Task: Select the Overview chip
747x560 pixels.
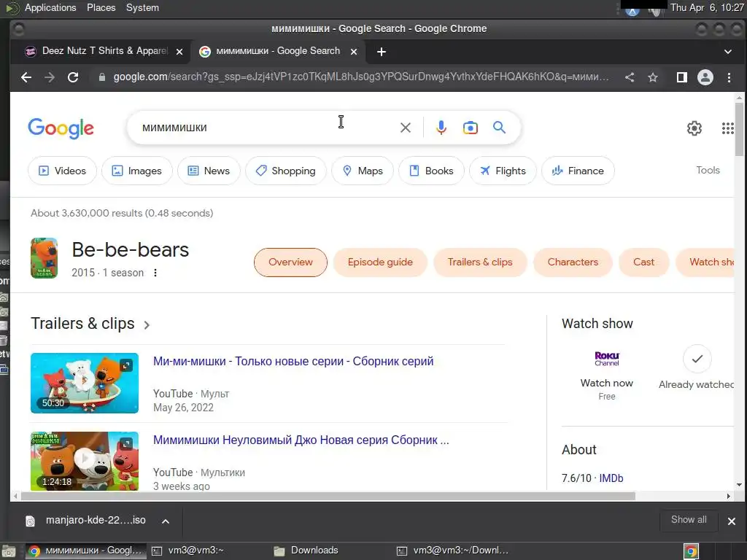Action: [x=290, y=262]
